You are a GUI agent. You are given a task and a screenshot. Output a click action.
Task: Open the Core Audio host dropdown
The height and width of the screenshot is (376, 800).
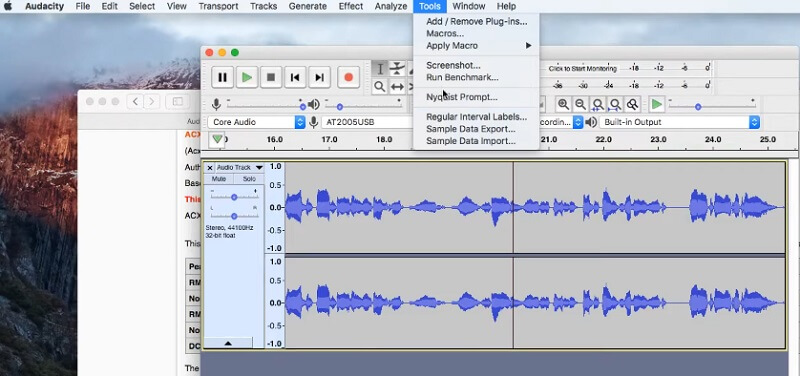coord(257,122)
